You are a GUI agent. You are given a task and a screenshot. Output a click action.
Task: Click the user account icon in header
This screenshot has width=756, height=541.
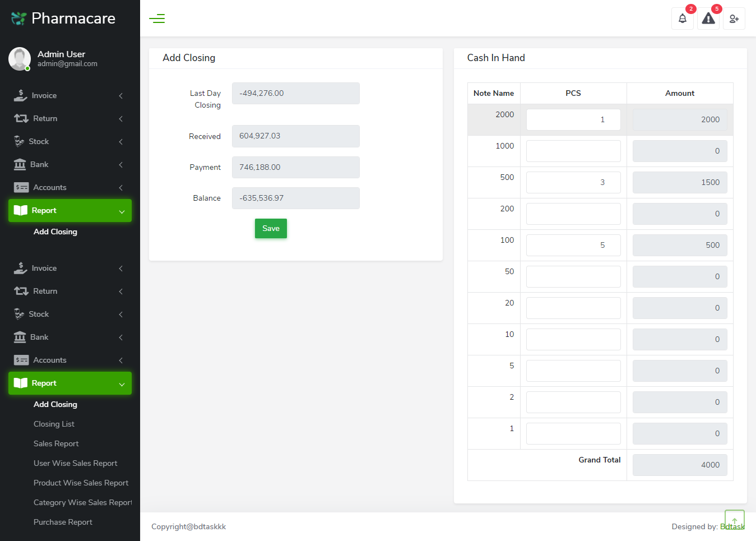click(734, 19)
